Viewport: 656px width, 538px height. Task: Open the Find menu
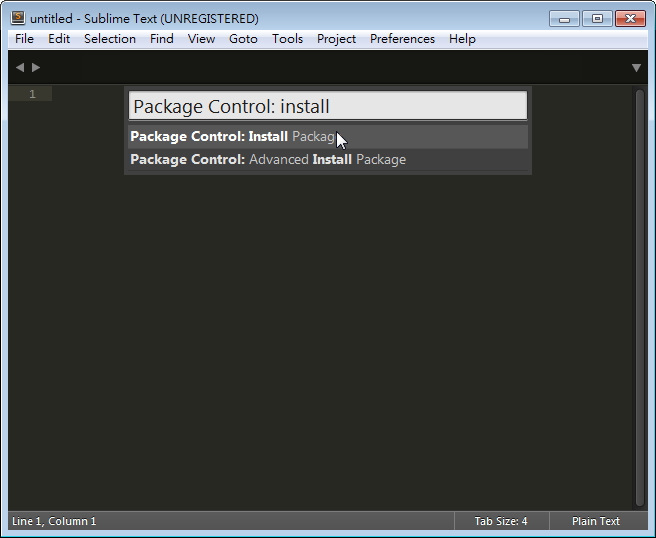(x=161, y=39)
